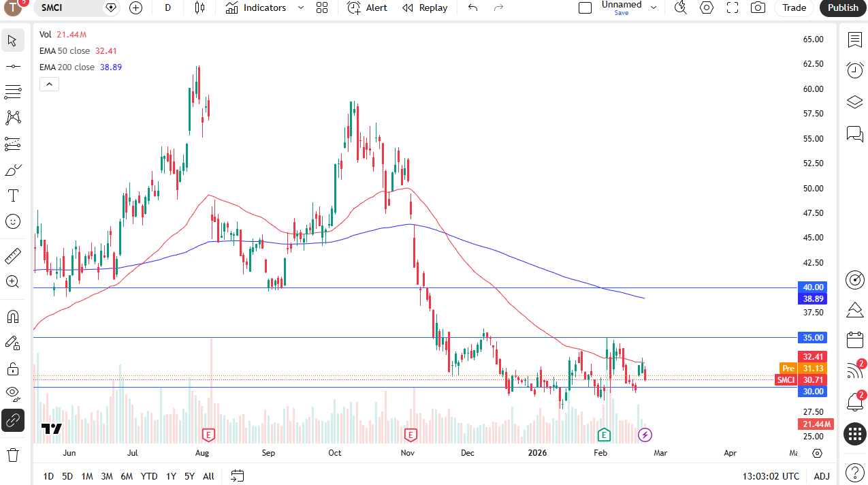868x485 pixels.
Task: Open the chats panel
Action: tap(855, 134)
